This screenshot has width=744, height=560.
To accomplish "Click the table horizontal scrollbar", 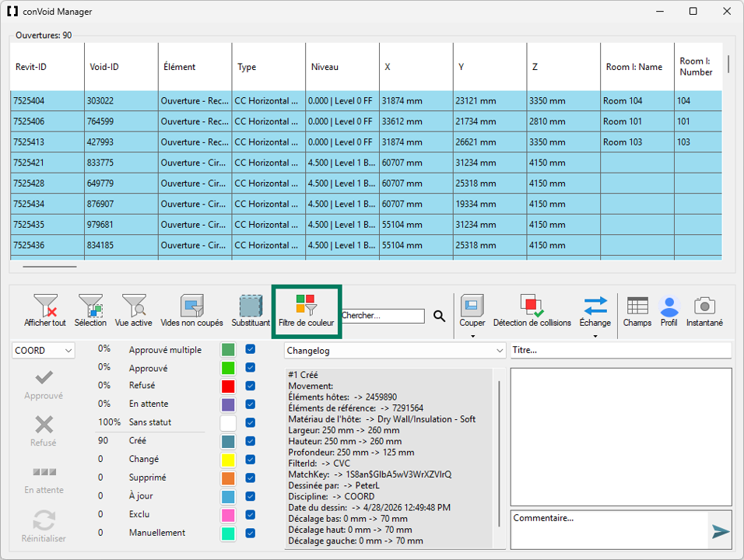I will [49, 267].
